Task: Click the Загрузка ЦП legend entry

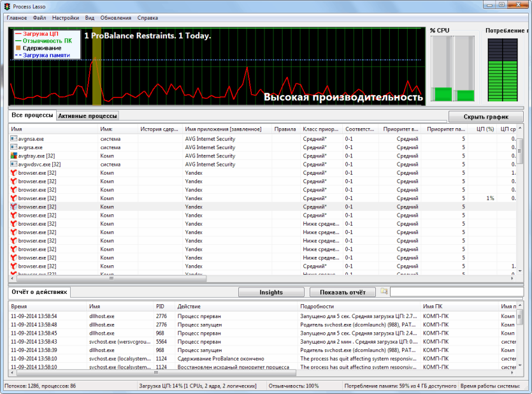Action: click(x=37, y=34)
